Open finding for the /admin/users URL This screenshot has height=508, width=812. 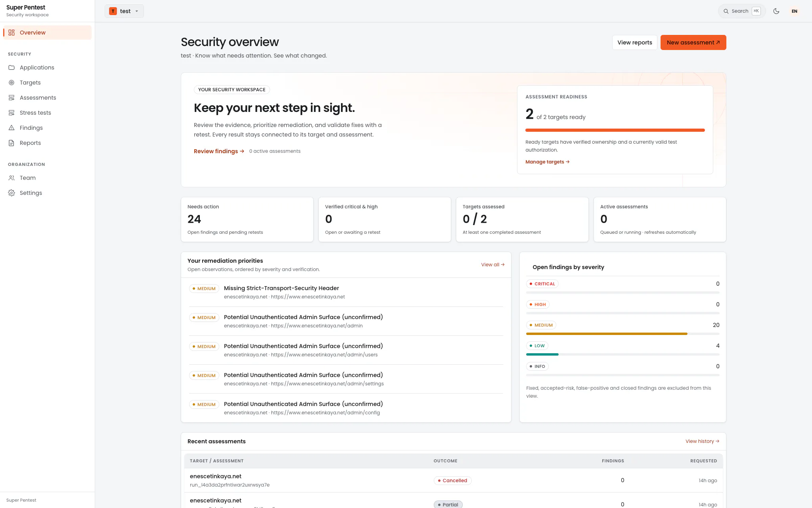point(346,350)
